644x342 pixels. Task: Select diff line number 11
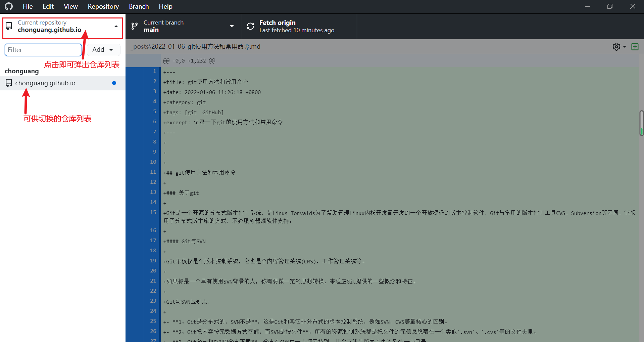pos(153,172)
